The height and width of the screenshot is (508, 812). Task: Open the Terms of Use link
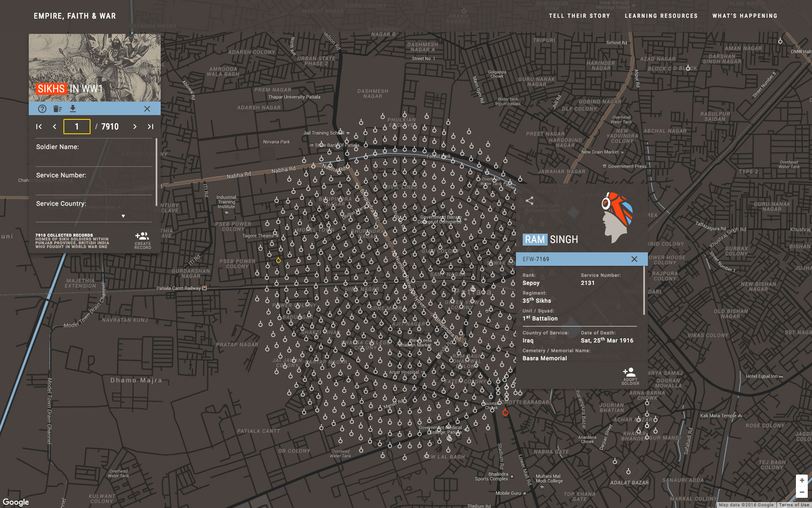(794, 505)
